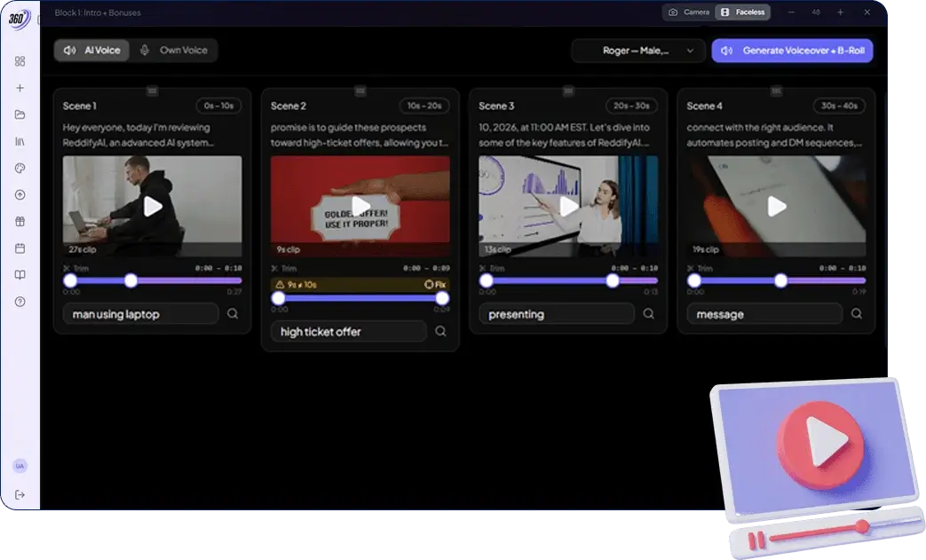Screen dimensions: 926x560
Task: Play Scene 3 presenting clip
Action: (x=569, y=207)
